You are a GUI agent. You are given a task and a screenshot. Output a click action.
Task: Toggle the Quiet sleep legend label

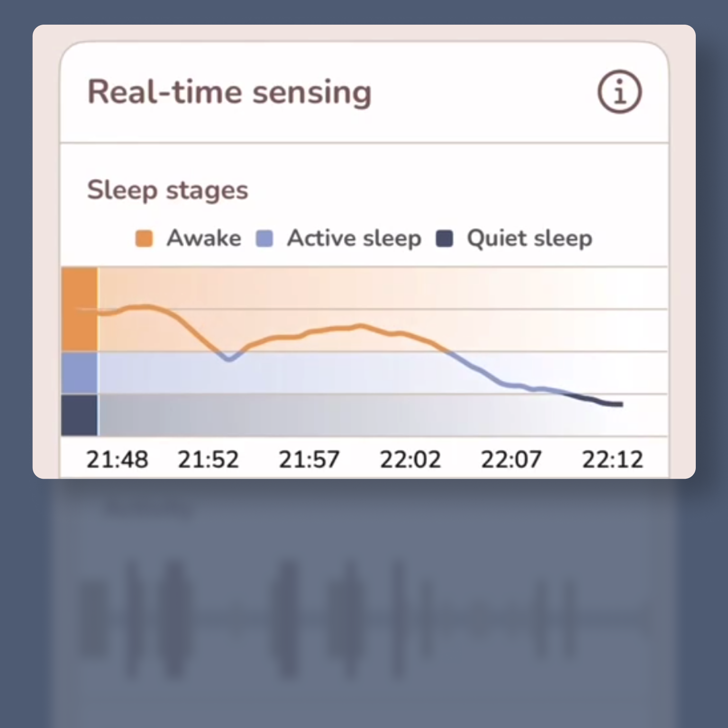coord(529,238)
